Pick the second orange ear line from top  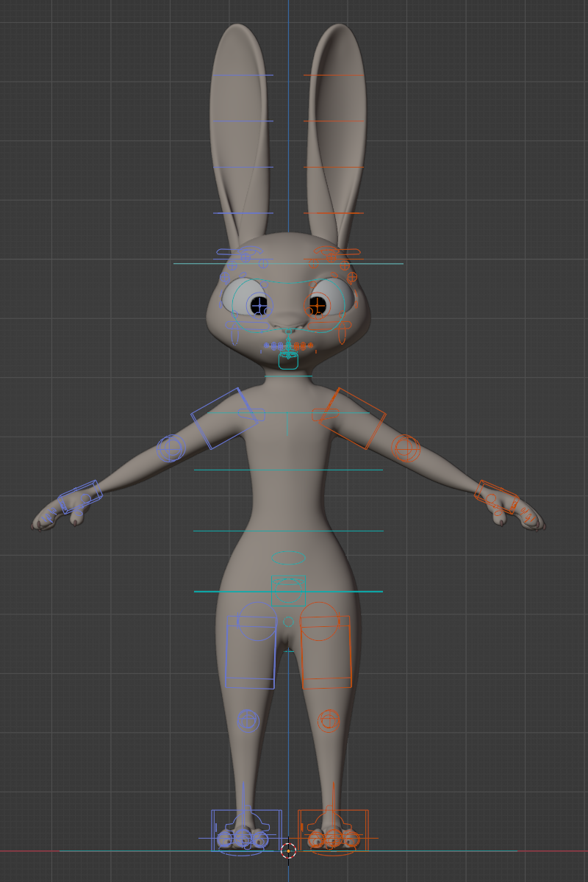coord(334,121)
